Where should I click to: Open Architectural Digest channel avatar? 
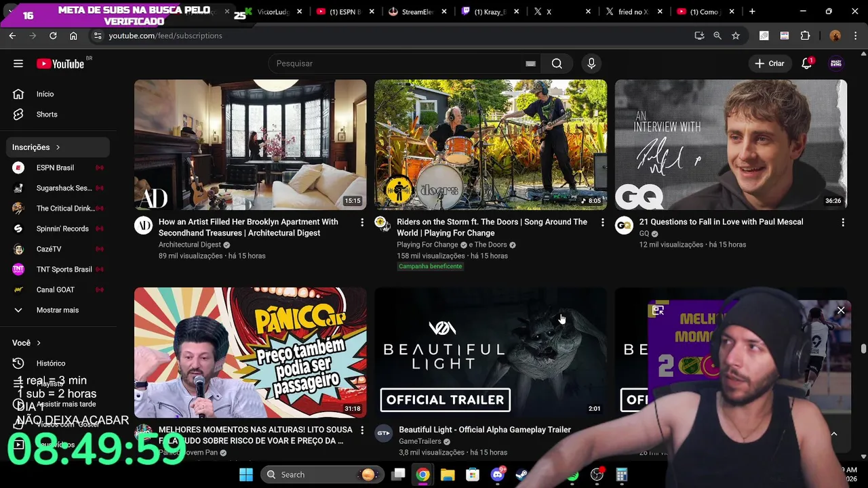click(144, 226)
